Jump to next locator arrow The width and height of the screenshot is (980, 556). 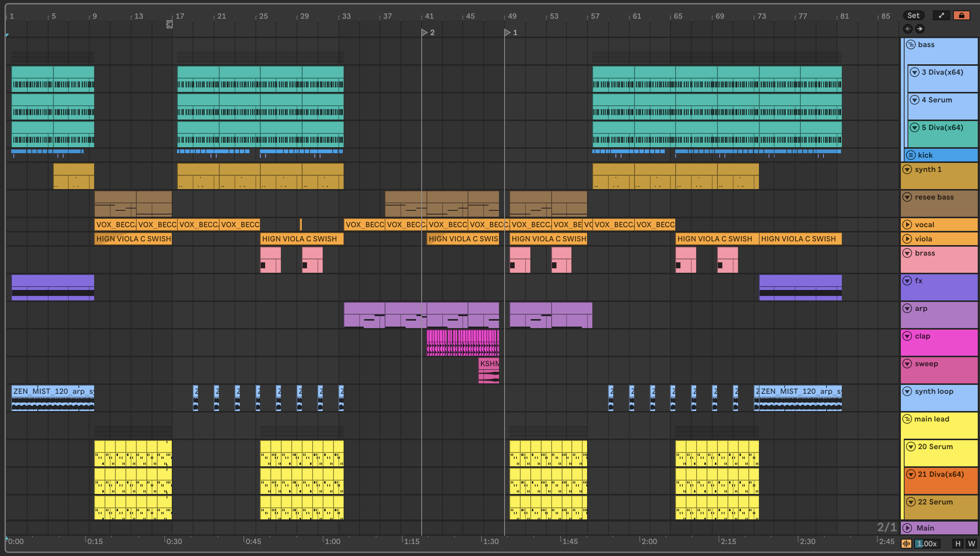pyautogui.click(x=920, y=29)
